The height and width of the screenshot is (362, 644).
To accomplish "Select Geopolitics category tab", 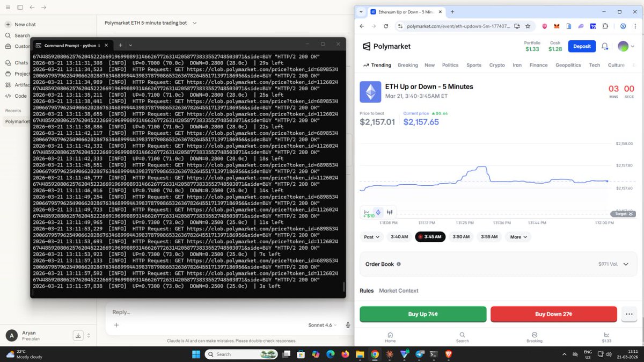I will pos(568,65).
